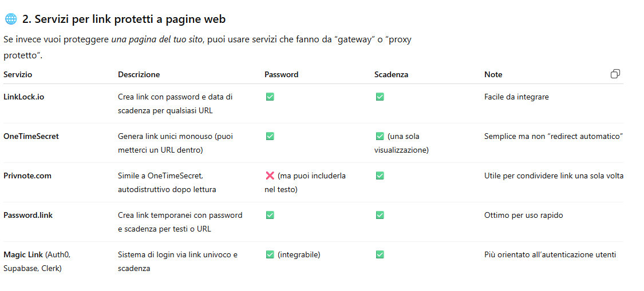Click OneTimeSecret's Password column checkmark
The height and width of the screenshot is (291, 644).
pyautogui.click(x=270, y=136)
